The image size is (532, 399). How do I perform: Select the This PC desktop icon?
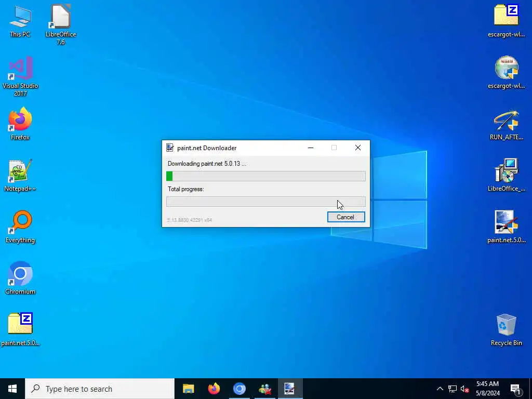tap(20, 21)
